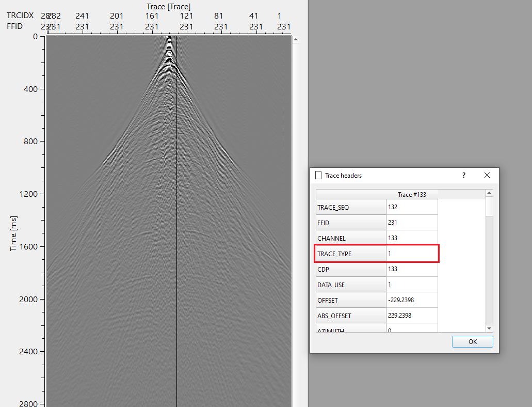Click the Trace headers window icon
532x407 pixels.
[318, 176]
